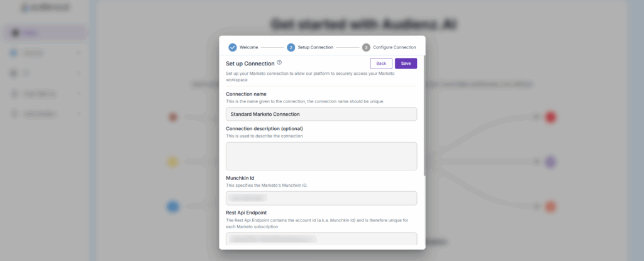The image size is (644, 261).
Task: Click the orange circle right of the dialog
Action: tap(551, 206)
